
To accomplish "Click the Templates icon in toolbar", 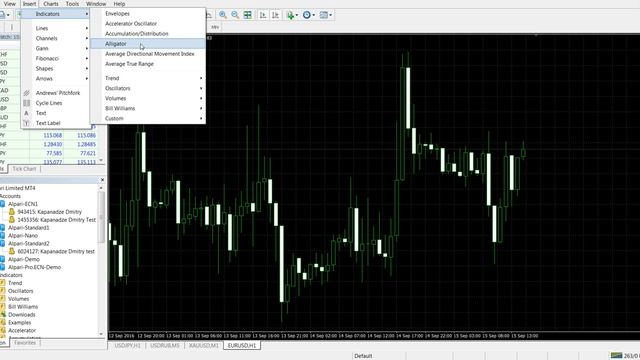I will tap(324, 15).
